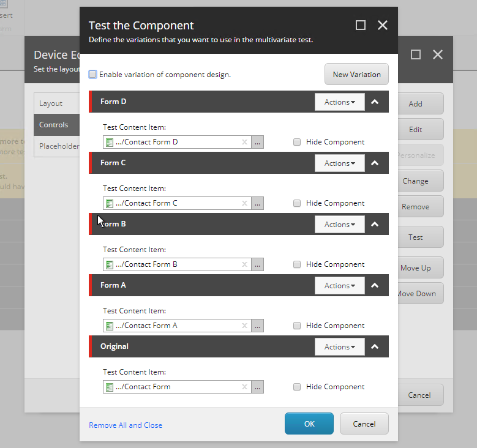Browse content item for Original variation
The height and width of the screenshot is (448, 477).
click(258, 387)
